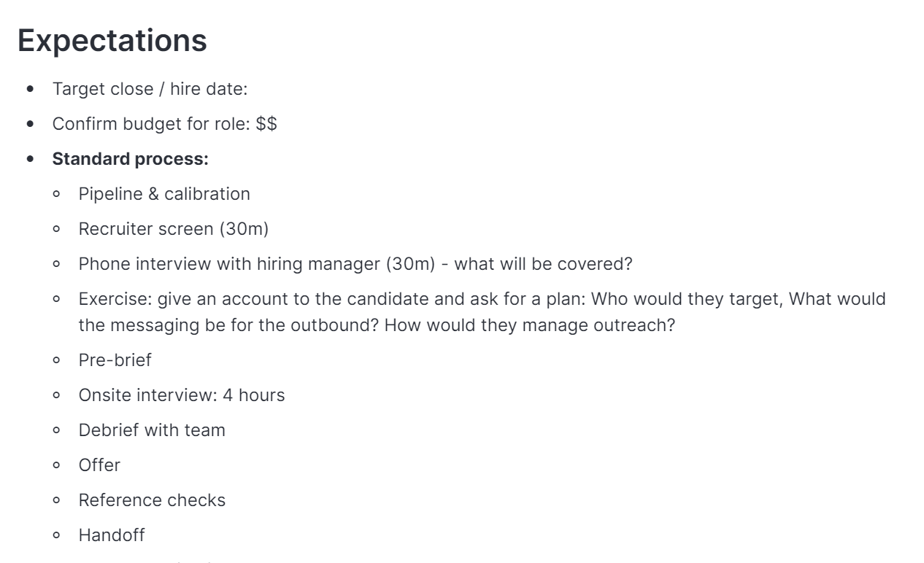Click the "Reference checks" list item
This screenshot has width=924, height=563.
click(152, 500)
